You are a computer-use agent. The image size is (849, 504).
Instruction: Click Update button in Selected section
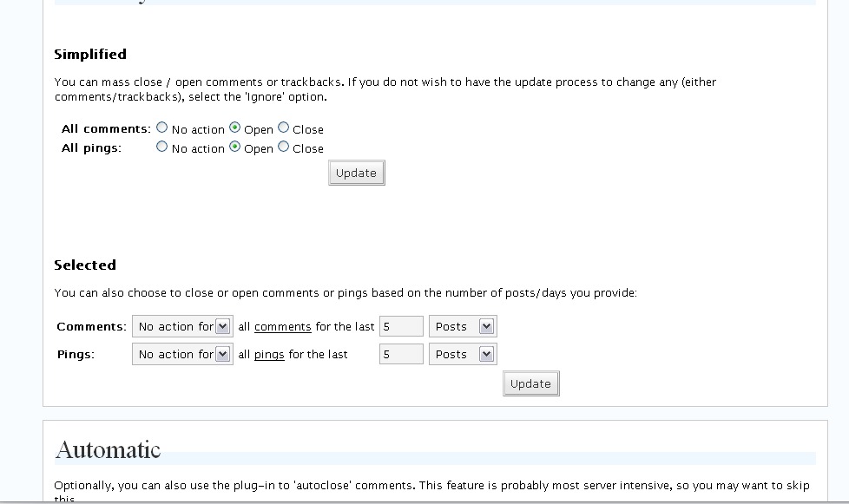pos(530,383)
